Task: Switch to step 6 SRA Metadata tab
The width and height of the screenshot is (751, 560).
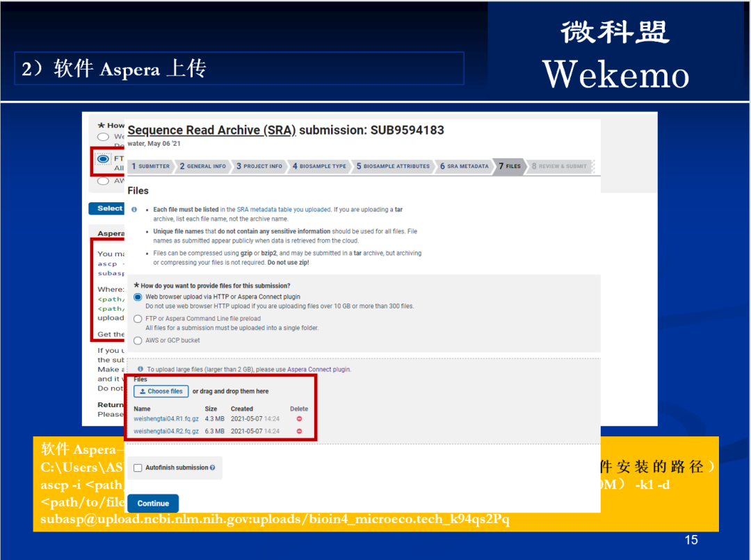Action: [x=465, y=166]
